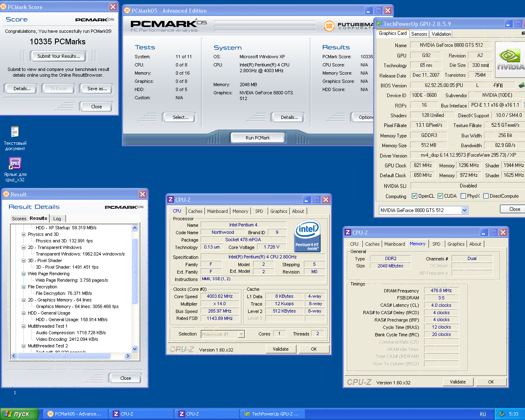The height and width of the screenshot is (420, 525).
Task: Open SPD tab in CPU-Z Memory window
Action: (x=436, y=244)
